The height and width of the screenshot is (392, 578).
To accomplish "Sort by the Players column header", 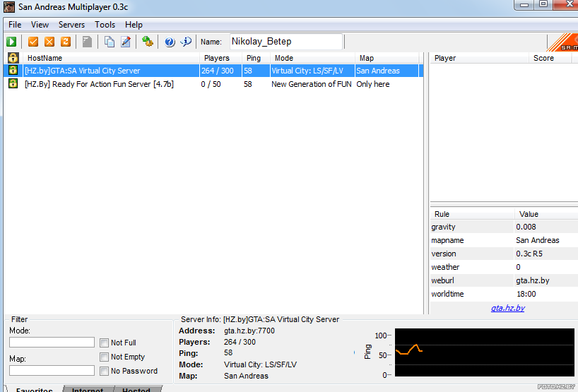I will point(220,58).
